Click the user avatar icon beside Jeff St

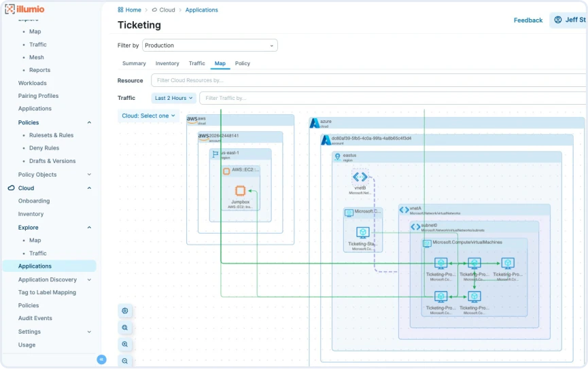coord(558,20)
